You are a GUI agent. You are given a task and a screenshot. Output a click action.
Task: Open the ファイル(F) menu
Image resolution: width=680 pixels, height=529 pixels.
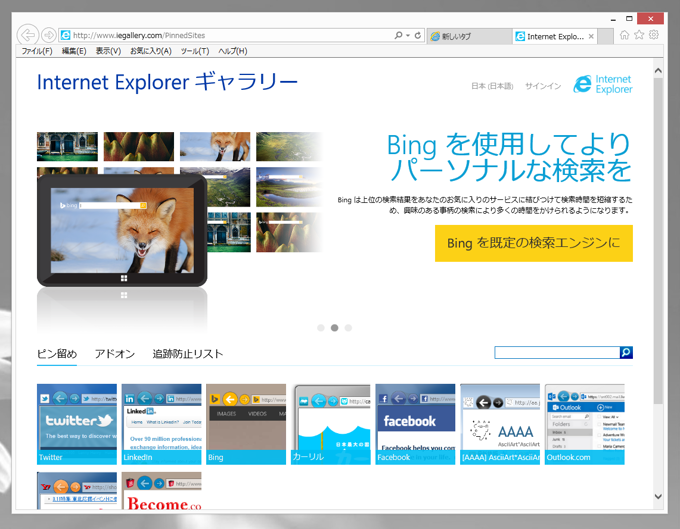coord(37,51)
